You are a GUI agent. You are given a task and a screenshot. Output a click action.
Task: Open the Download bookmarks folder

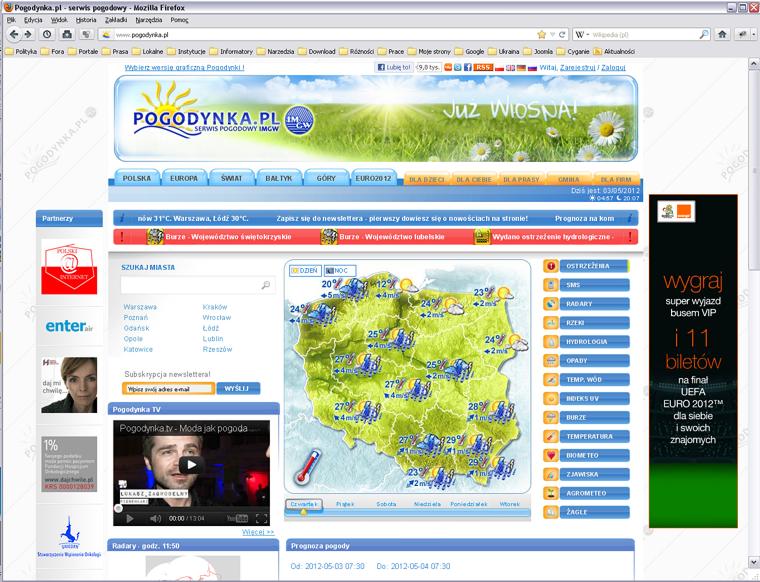[317, 51]
